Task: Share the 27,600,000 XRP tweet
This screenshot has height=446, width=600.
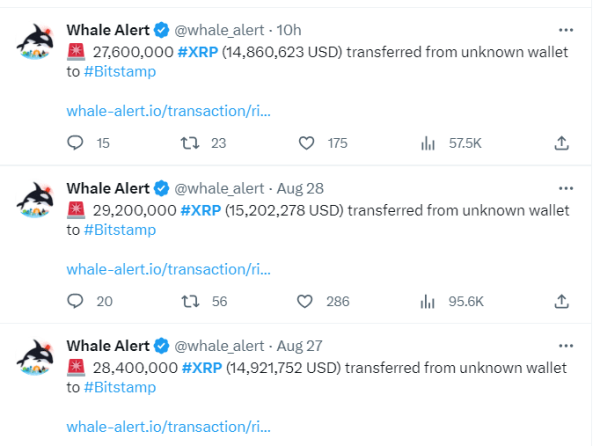Action: [x=561, y=143]
